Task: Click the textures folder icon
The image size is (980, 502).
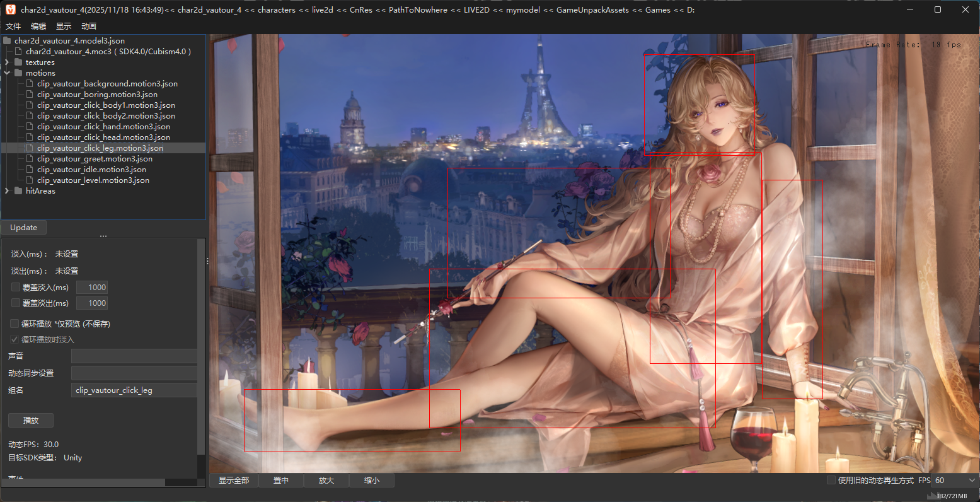Action: [x=18, y=62]
